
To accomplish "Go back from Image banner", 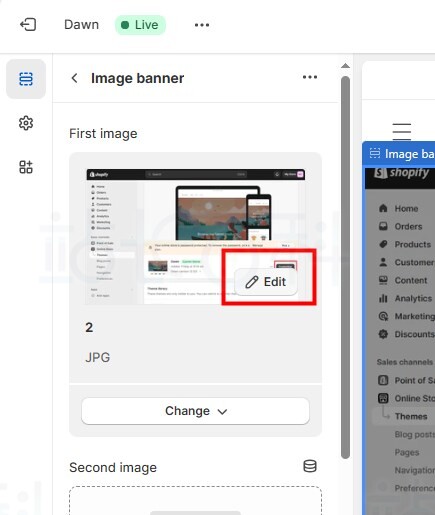I will coord(75,78).
